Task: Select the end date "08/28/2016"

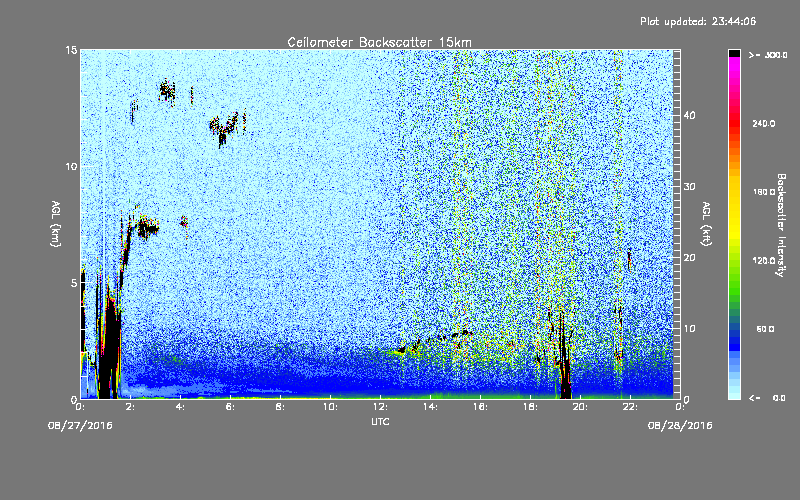Action: [x=680, y=425]
